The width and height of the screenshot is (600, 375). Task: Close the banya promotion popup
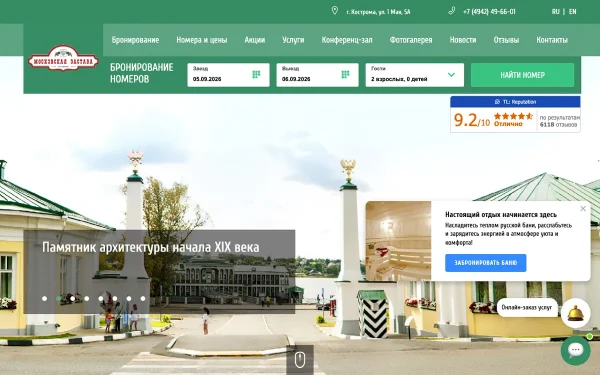tap(583, 209)
